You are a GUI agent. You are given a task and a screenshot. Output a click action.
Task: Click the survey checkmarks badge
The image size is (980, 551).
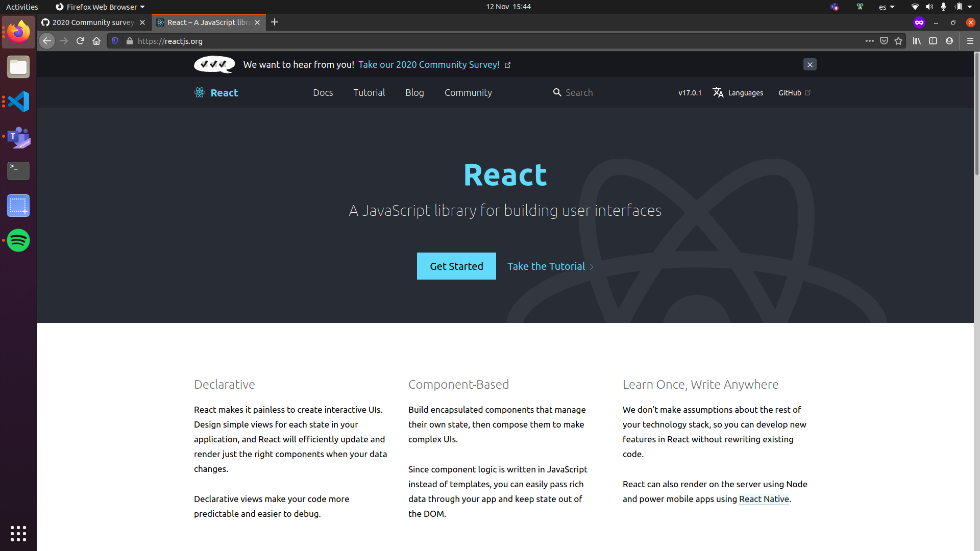214,64
